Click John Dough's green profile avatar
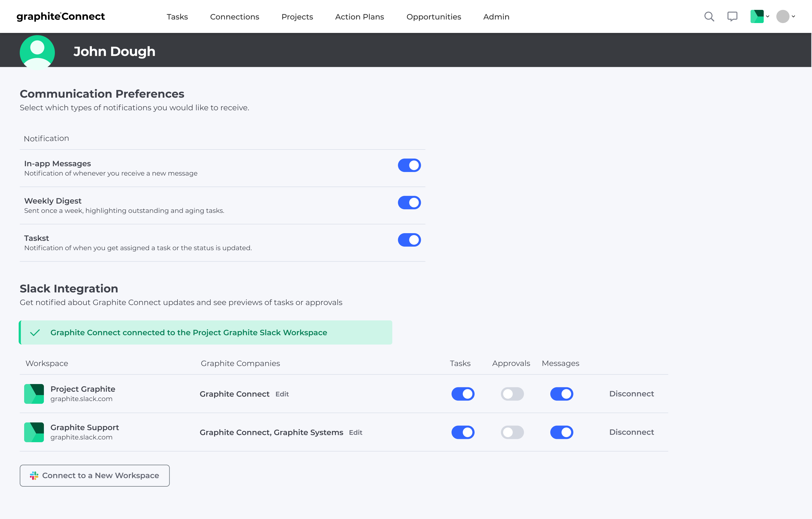This screenshot has height=519, width=812. click(x=37, y=52)
